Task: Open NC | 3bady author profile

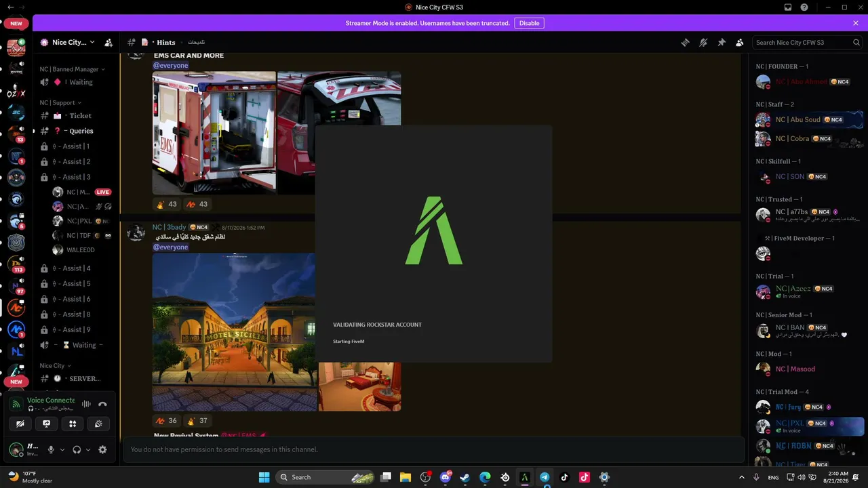Action: coord(169,228)
